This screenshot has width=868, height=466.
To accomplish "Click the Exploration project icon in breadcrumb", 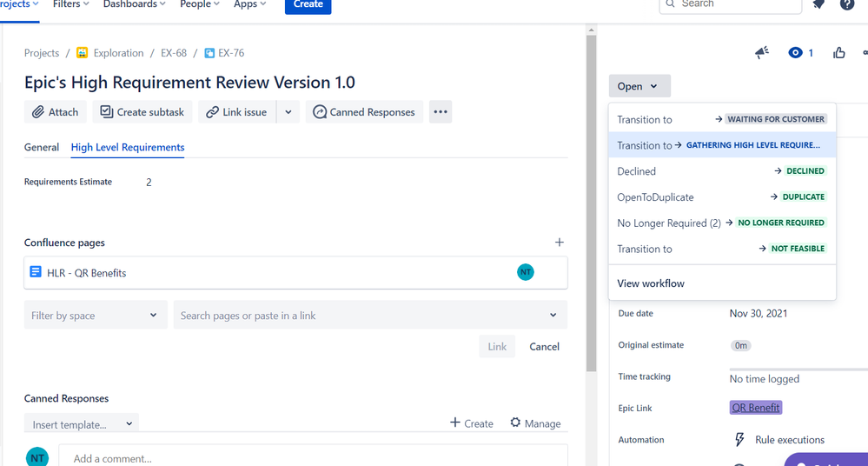I will (x=82, y=53).
